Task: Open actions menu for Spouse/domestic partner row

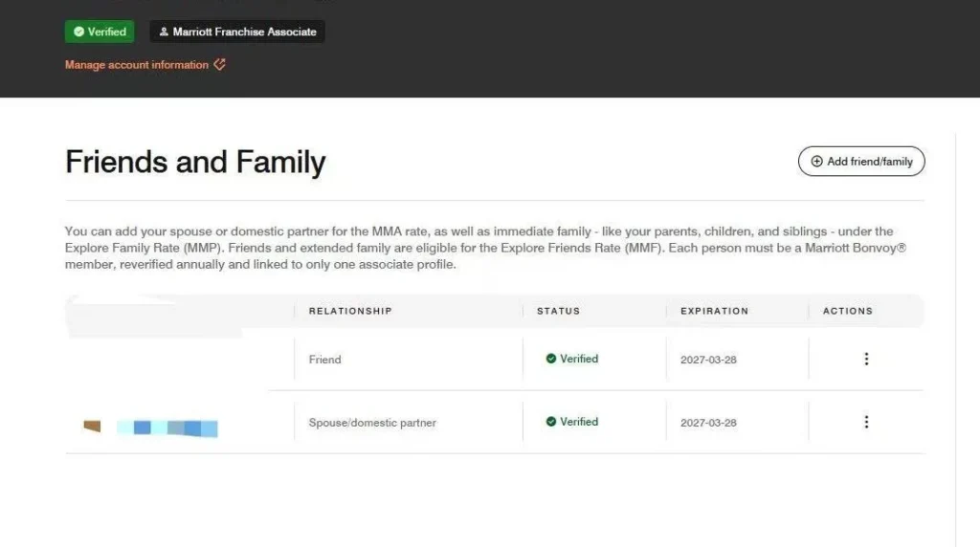Action: click(x=866, y=422)
